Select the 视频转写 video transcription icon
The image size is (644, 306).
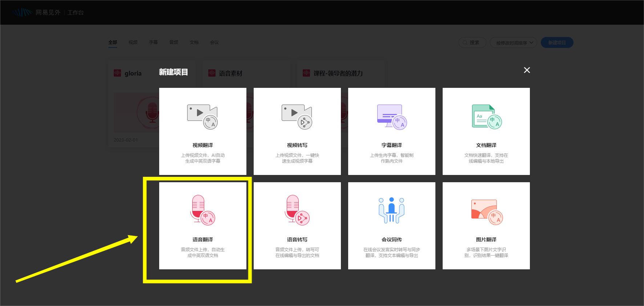point(297,117)
